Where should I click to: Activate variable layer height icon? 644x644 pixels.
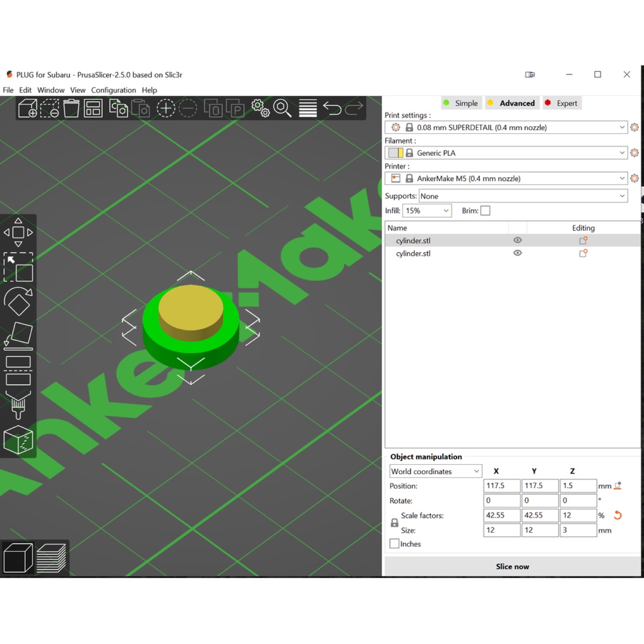click(308, 109)
